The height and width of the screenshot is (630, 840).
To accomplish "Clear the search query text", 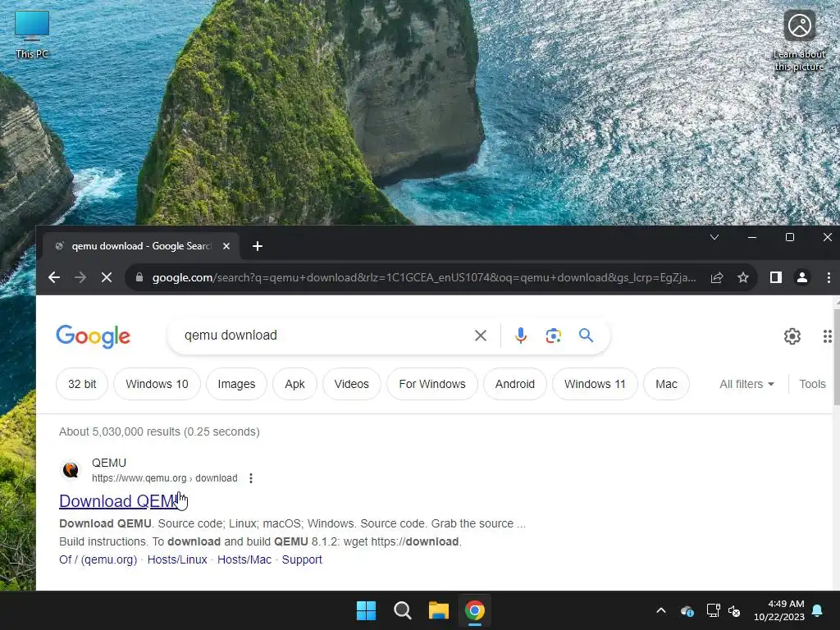I will tap(481, 336).
